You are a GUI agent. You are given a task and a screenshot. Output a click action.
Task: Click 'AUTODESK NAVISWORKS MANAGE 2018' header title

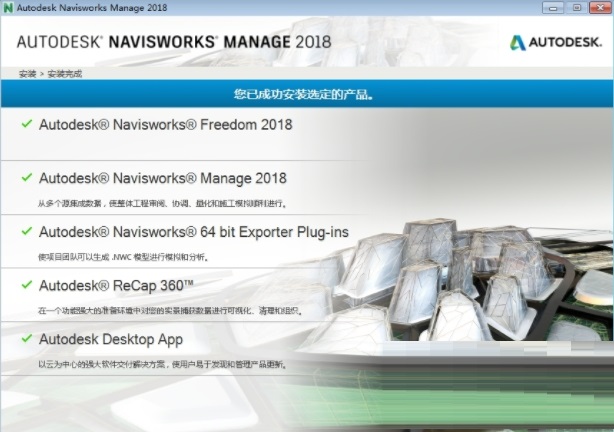pos(174,42)
